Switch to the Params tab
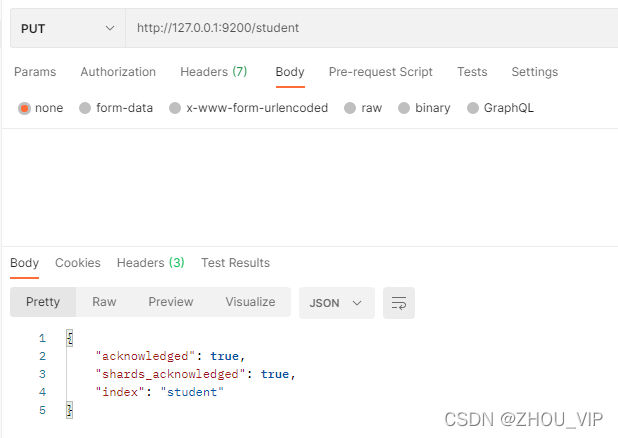This screenshot has height=438, width=618. 35,72
